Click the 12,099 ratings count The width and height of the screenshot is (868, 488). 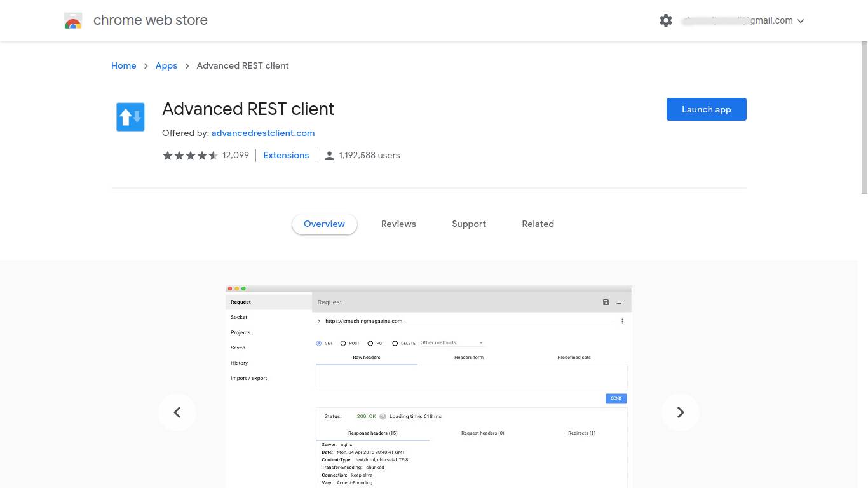tap(236, 155)
